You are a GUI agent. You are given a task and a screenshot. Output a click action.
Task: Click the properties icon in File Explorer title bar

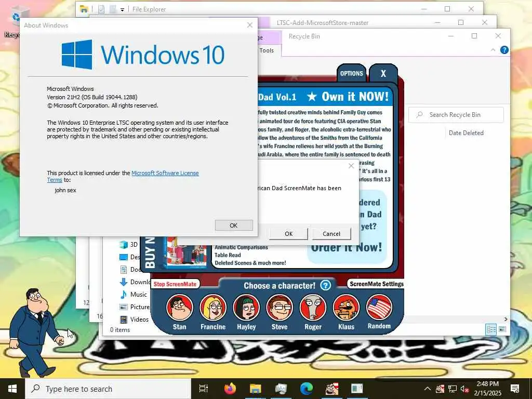pyautogui.click(x=101, y=9)
